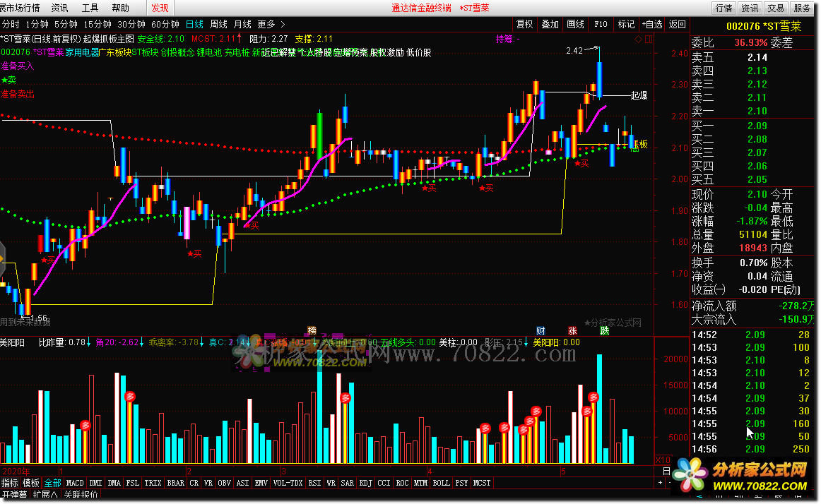Select the 周线 weekly chart period
The height and width of the screenshot is (504, 821).
(x=218, y=24)
